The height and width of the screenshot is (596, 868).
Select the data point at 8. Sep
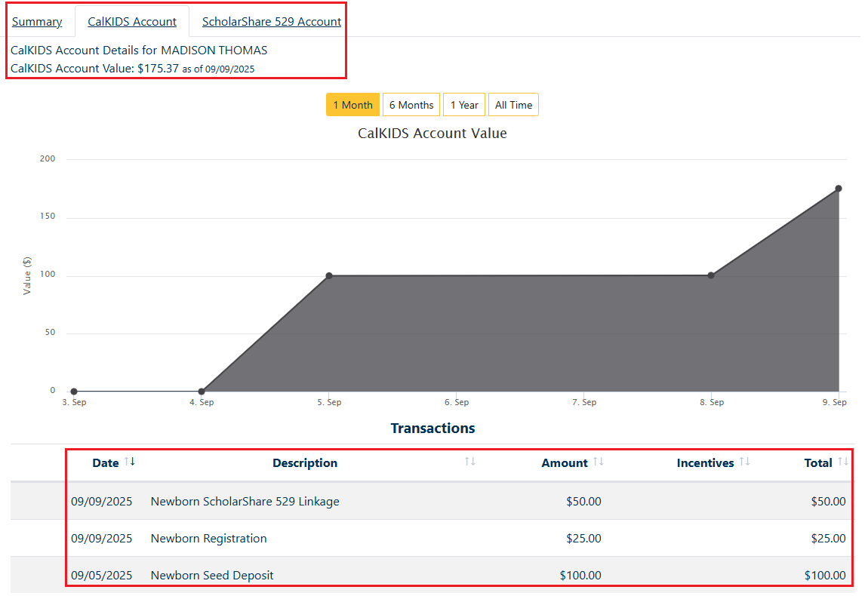711,275
